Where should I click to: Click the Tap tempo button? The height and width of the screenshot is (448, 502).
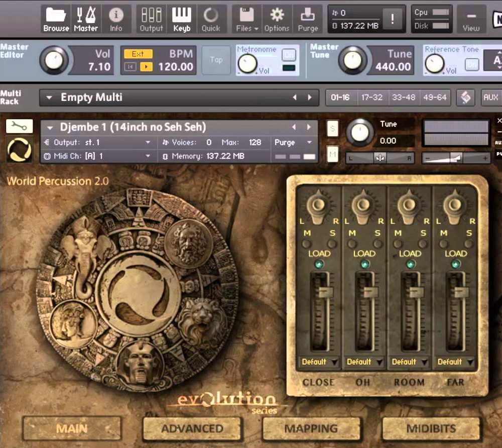click(x=216, y=60)
